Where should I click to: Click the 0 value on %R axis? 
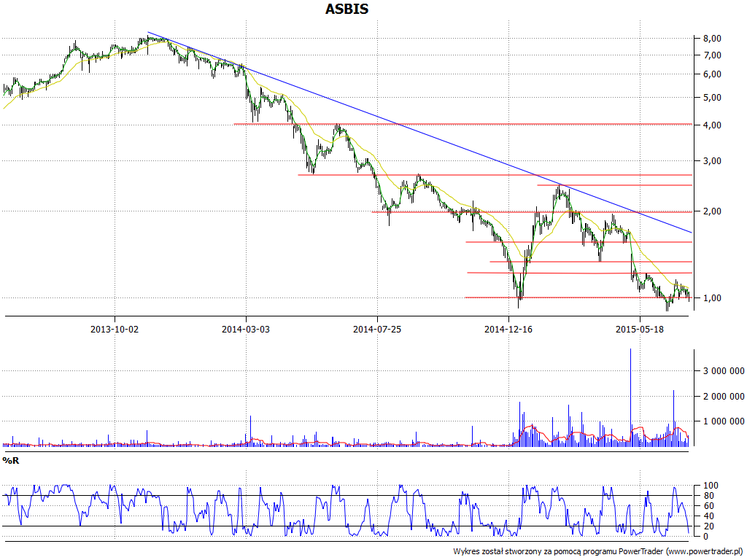[706, 537]
